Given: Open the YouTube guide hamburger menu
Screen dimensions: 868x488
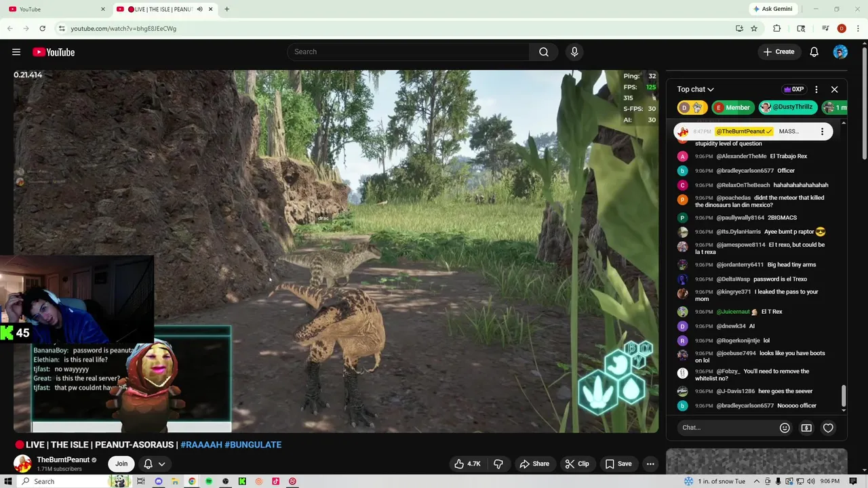Looking at the screenshot, I should 16,52.
